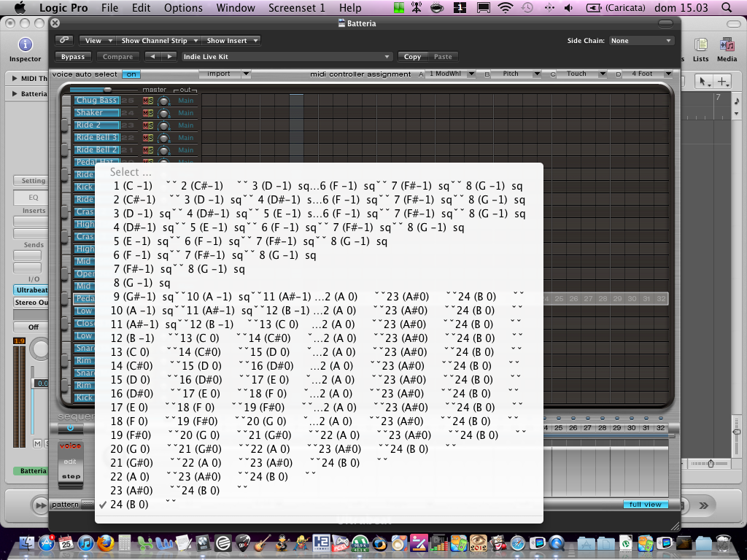747x560 pixels.
Task: Open Calculator from the Dock
Action: pyautogui.click(x=125, y=542)
